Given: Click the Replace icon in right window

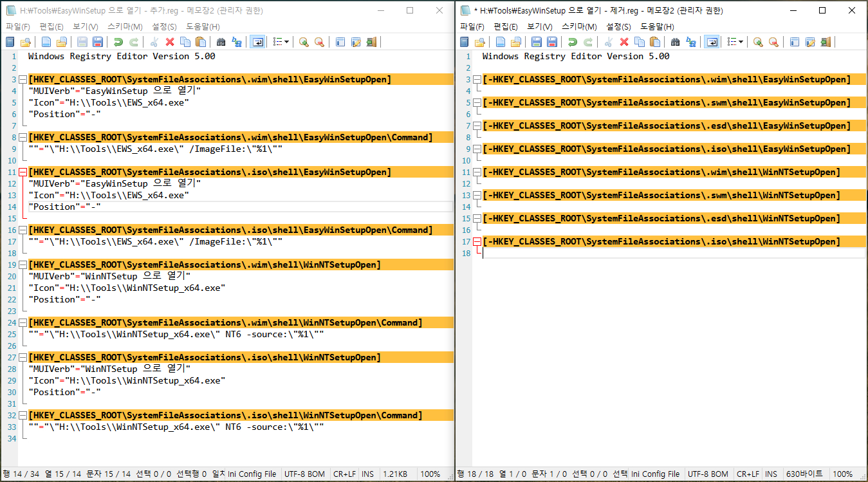Looking at the screenshot, I should 691,42.
